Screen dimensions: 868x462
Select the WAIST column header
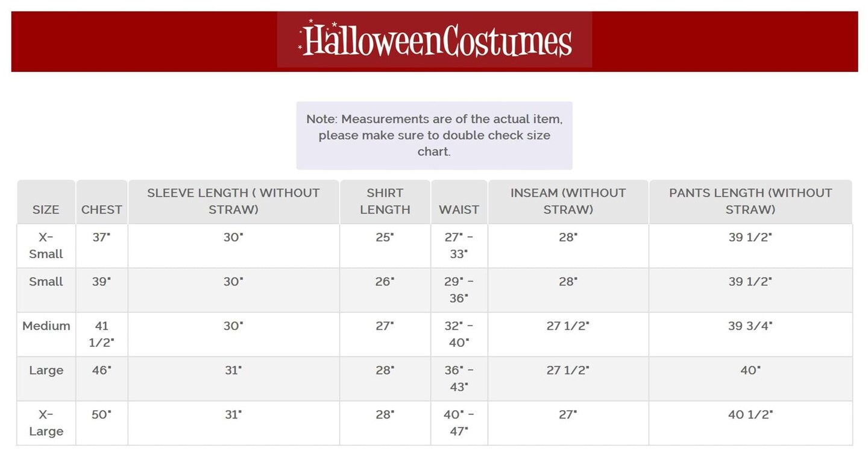459,209
